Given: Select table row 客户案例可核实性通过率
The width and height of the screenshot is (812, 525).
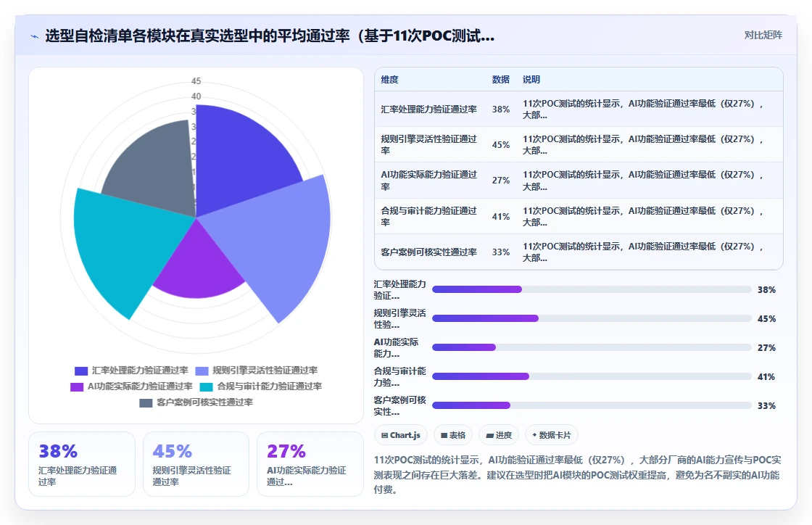Looking at the screenshot, I should click(579, 252).
